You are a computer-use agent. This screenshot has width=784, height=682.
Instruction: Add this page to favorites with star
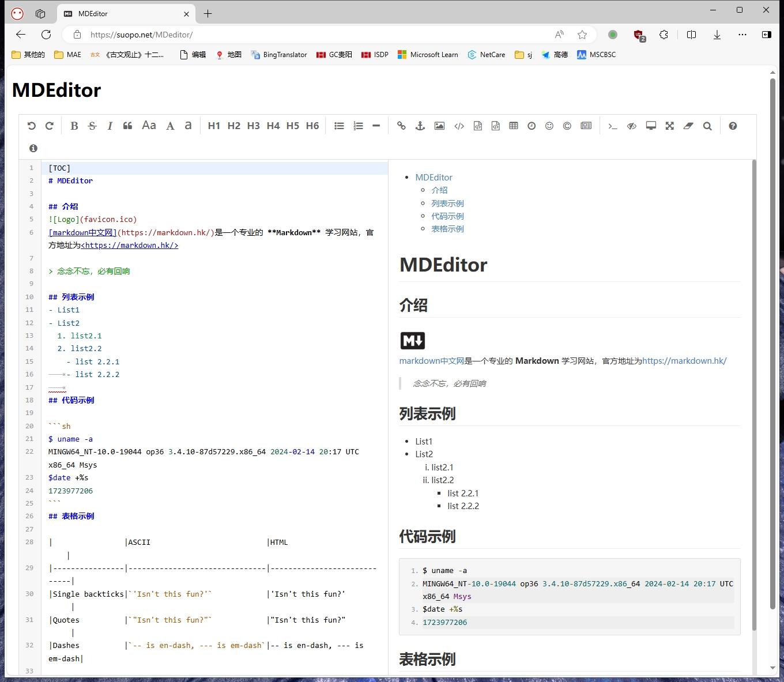(x=582, y=35)
